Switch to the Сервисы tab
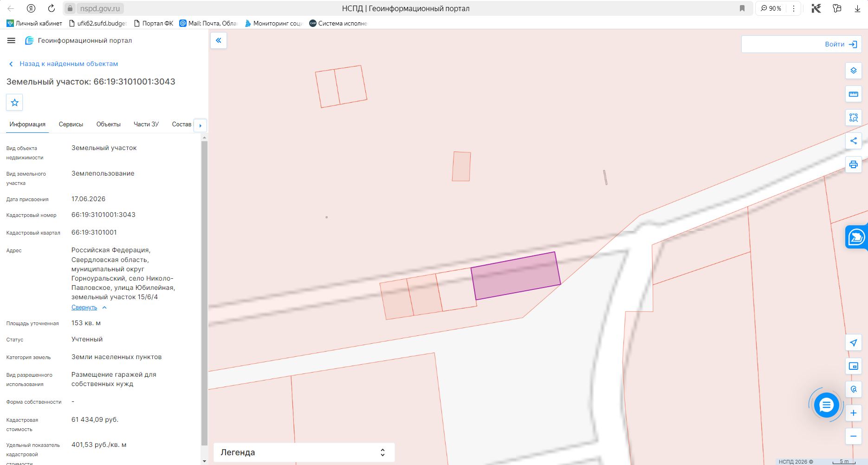Image resolution: width=868 pixels, height=465 pixels. pos(71,124)
